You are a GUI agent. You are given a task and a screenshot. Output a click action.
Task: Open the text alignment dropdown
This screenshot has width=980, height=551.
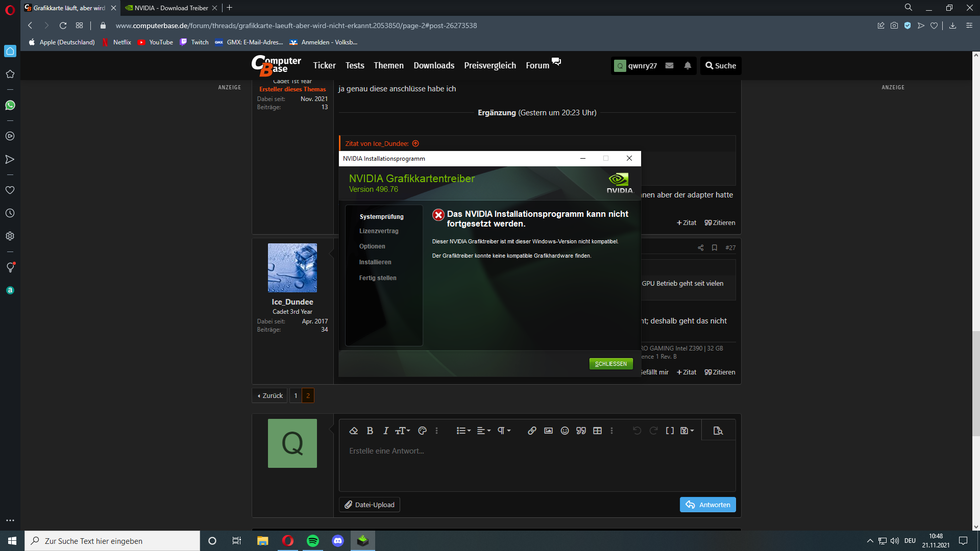(x=483, y=431)
